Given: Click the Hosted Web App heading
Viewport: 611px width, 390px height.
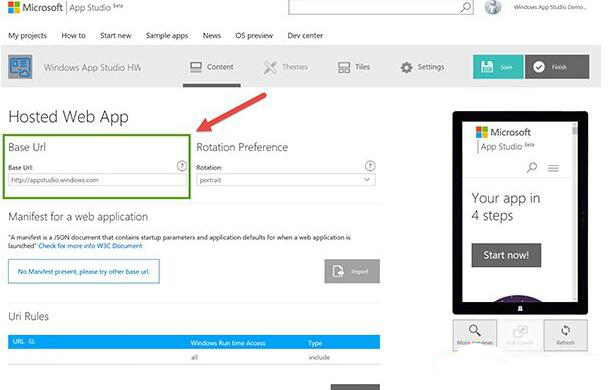Looking at the screenshot, I should coord(69,117).
